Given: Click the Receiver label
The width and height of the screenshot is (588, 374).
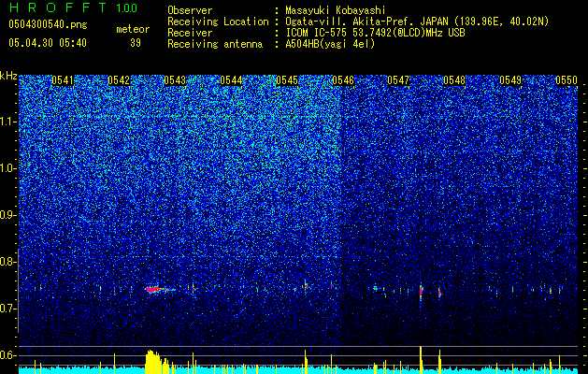Looking at the screenshot, I should [x=190, y=33].
